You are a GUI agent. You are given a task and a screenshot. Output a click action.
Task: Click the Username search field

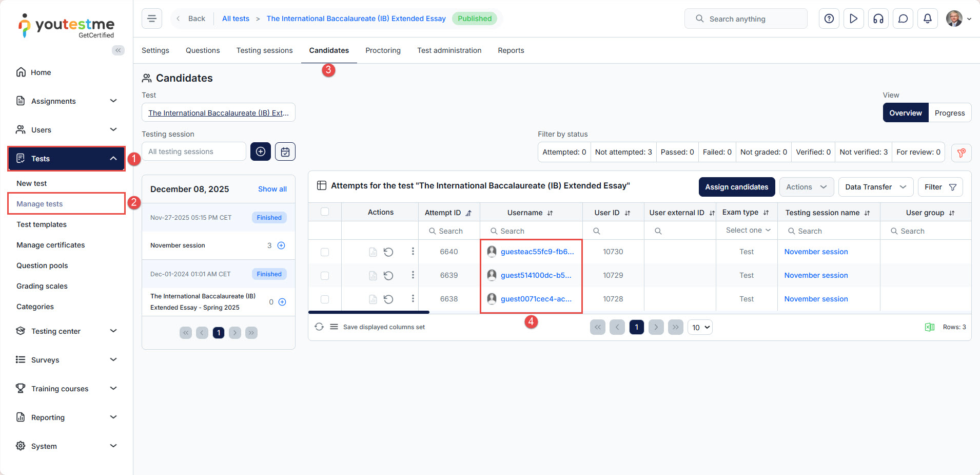534,231
